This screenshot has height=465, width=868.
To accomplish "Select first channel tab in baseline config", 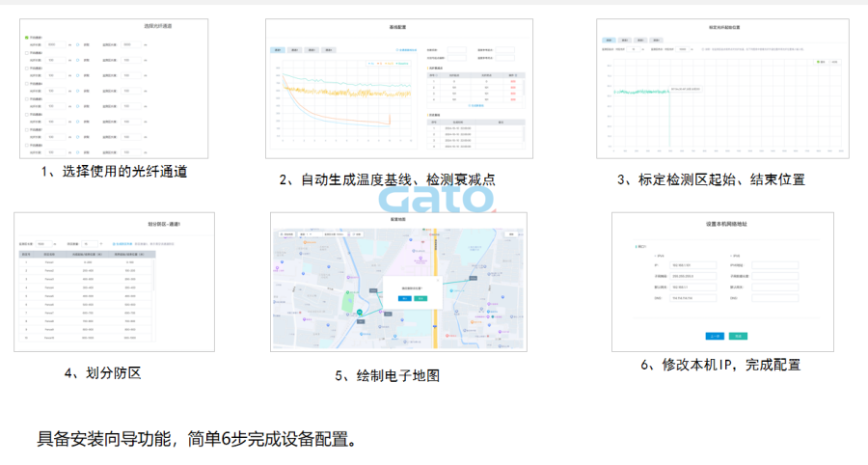I will [x=279, y=49].
